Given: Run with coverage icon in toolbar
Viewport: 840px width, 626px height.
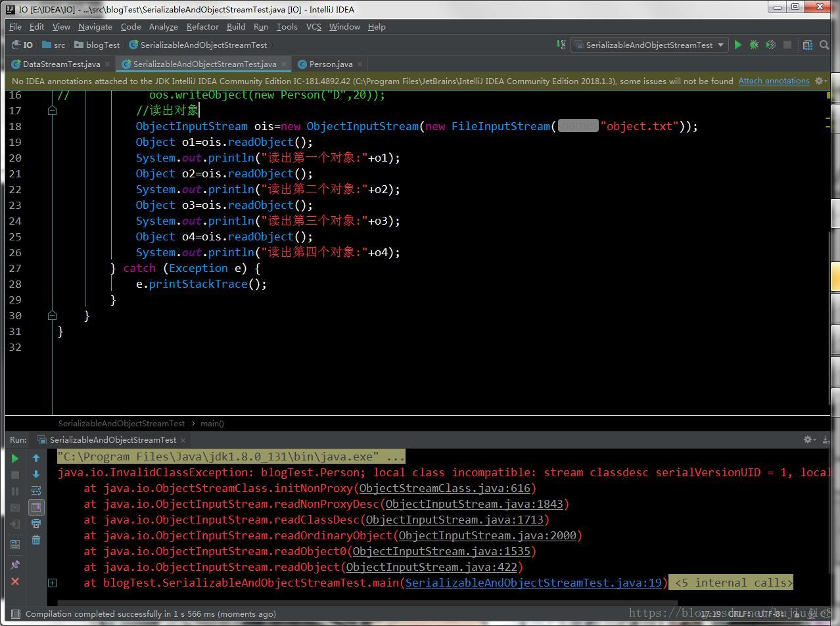Looking at the screenshot, I should 771,45.
